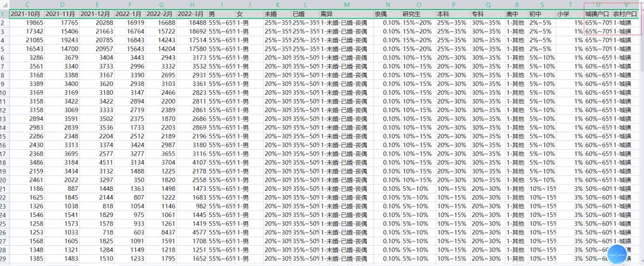Click the 2022-2月 header cell
The height and width of the screenshot is (266, 644).
[x=162, y=14]
